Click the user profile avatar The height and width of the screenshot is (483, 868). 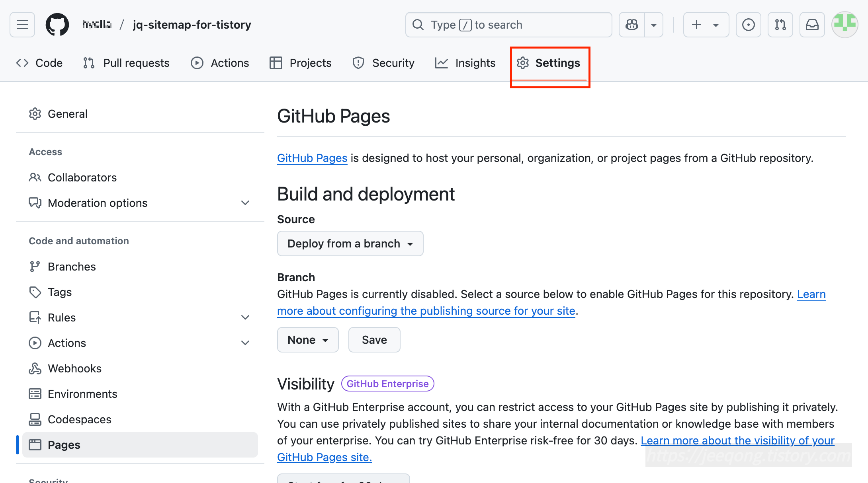(x=845, y=25)
